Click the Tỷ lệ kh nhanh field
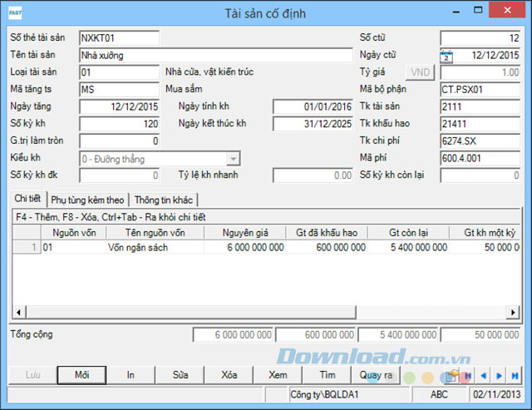The height and width of the screenshot is (410, 532). 313,175
